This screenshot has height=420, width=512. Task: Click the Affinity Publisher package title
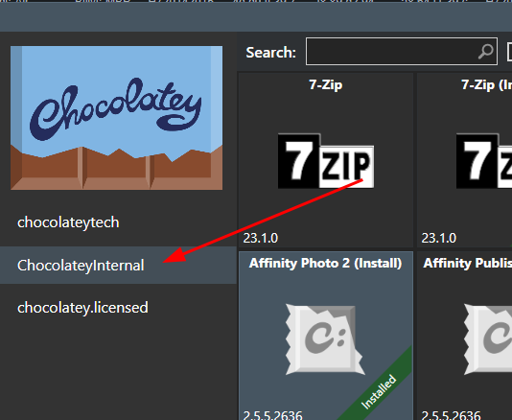pyautogui.click(x=468, y=264)
